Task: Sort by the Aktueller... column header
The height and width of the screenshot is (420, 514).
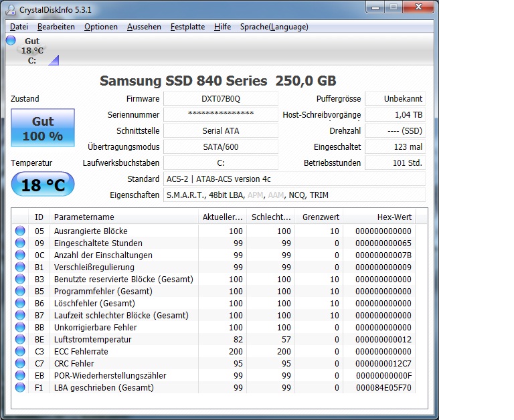Action: (x=222, y=217)
